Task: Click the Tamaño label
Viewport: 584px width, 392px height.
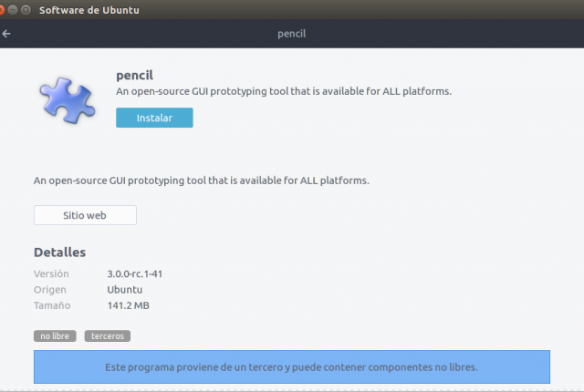Action: (x=52, y=305)
